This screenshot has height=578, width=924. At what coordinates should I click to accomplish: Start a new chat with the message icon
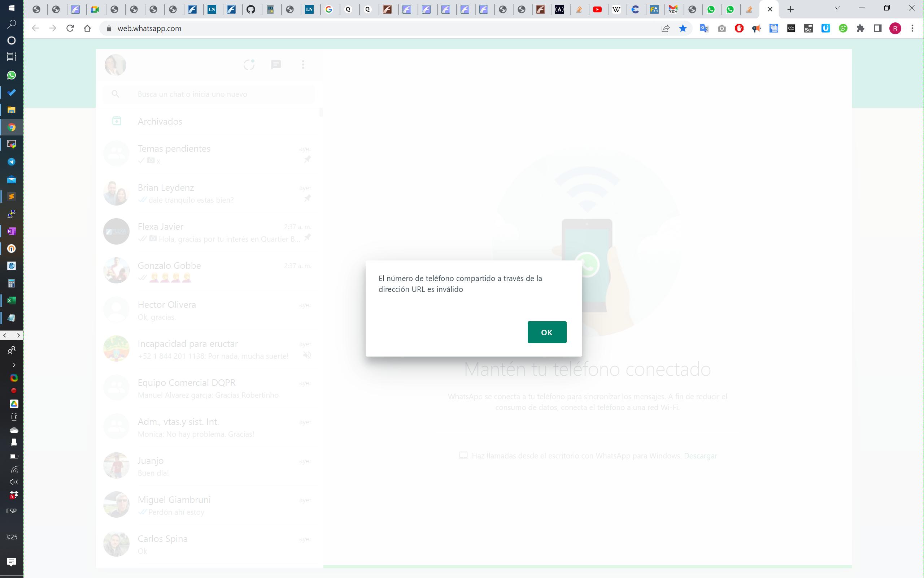276,65
